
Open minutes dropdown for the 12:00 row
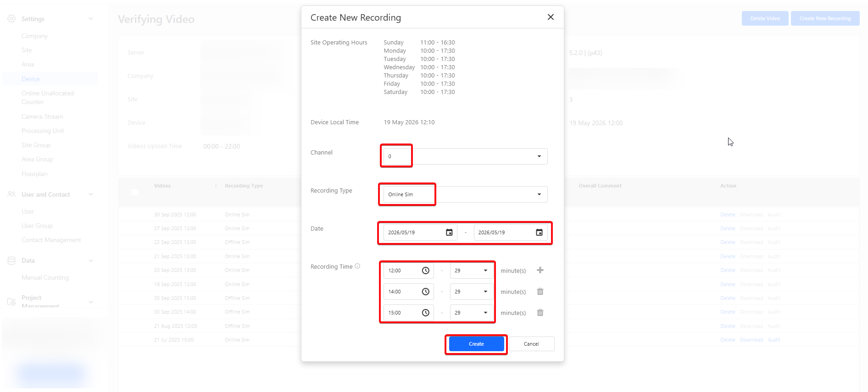471,271
